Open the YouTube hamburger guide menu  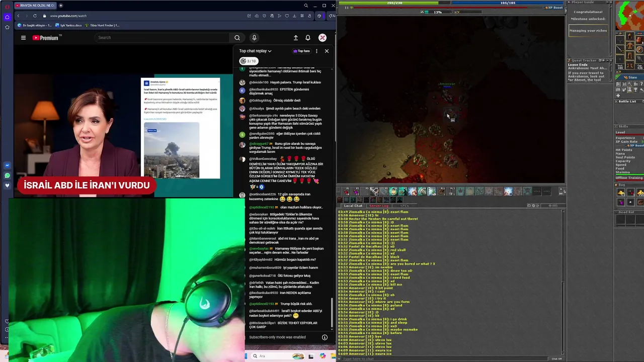pyautogui.click(x=23, y=38)
